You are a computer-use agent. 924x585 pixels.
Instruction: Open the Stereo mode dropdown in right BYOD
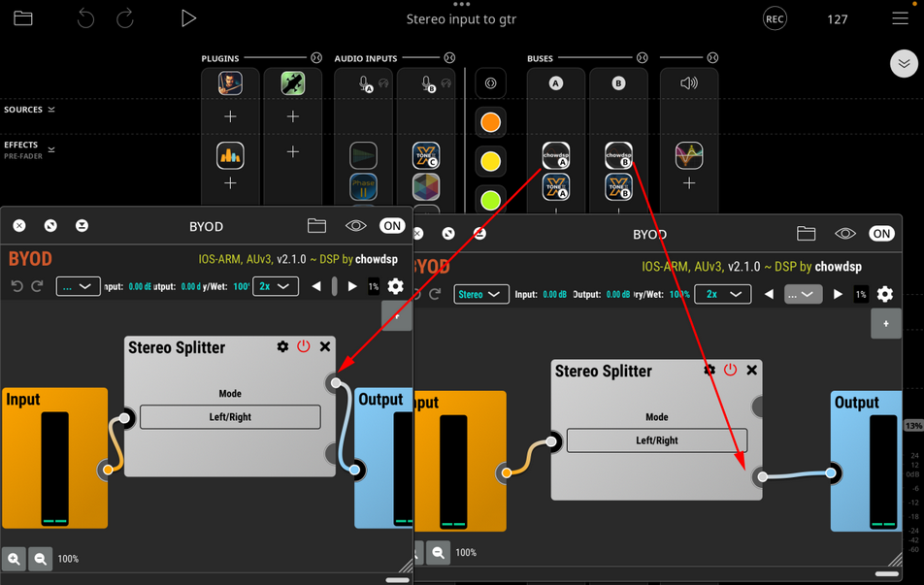click(480, 294)
